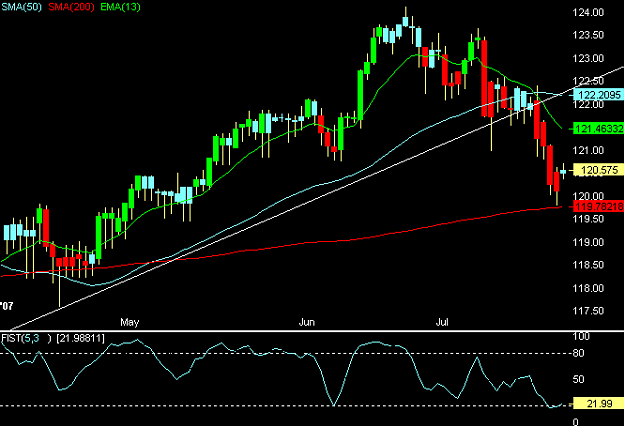Click the EMA(13) legend label
The image size is (625, 427).
[120, 7]
